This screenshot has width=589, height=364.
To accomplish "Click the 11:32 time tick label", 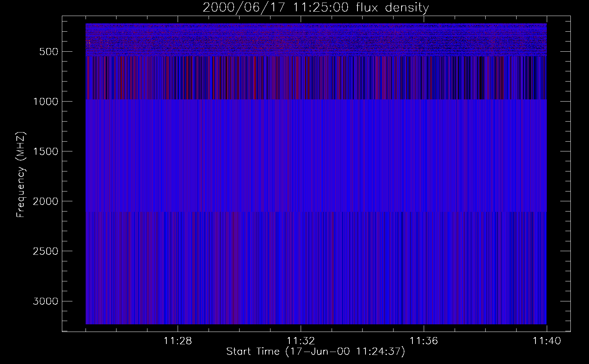I will pos(301,341).
